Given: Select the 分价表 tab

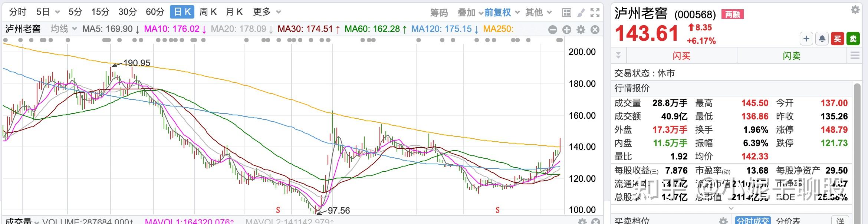Looking at the screenshot, I should pos(788,221).
